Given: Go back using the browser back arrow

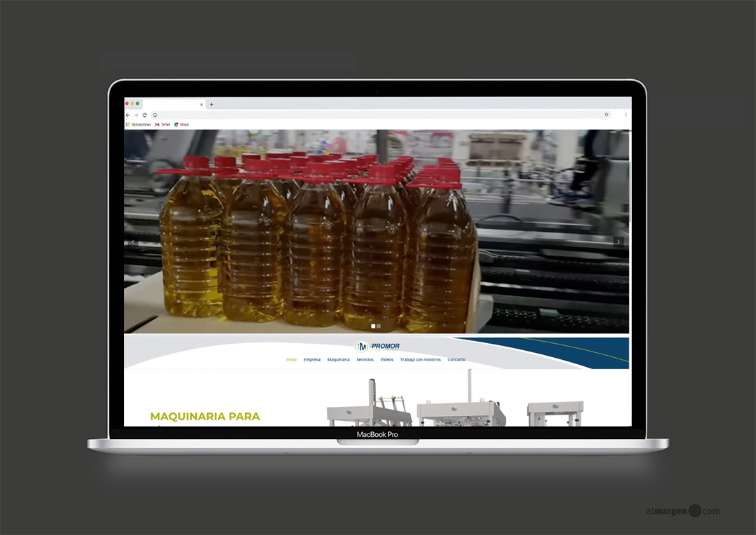Looking at the screenshot, I should click(x=127, y=114).
